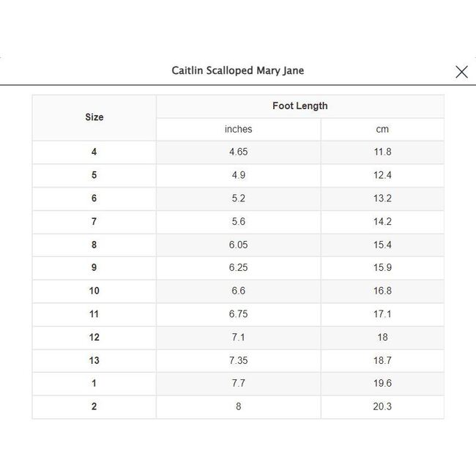This screenshot has height=476, width=476.
Task: Click the 5.6 inches value
Action: click(238, 222)
